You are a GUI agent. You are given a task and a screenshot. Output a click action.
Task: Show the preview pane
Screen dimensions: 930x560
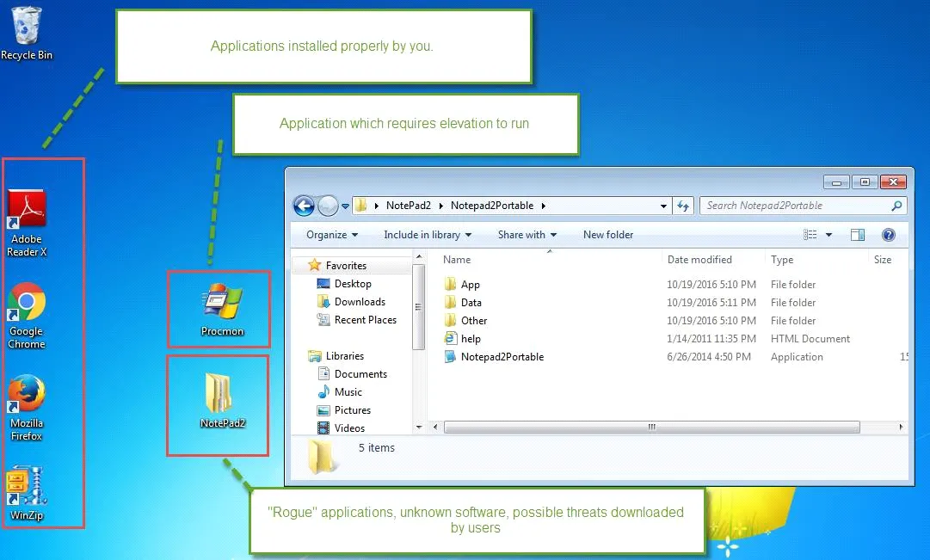[x=857, y=234]
